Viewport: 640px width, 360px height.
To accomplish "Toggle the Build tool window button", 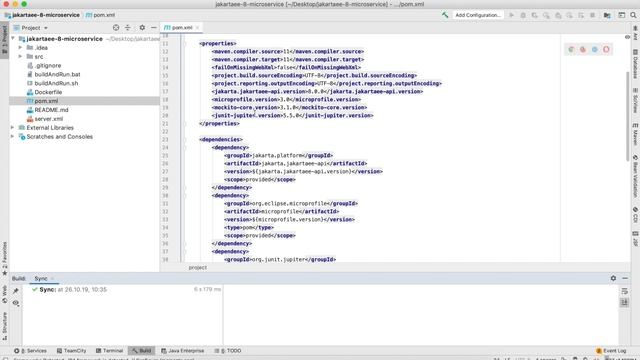I will (x=141, y=351).
